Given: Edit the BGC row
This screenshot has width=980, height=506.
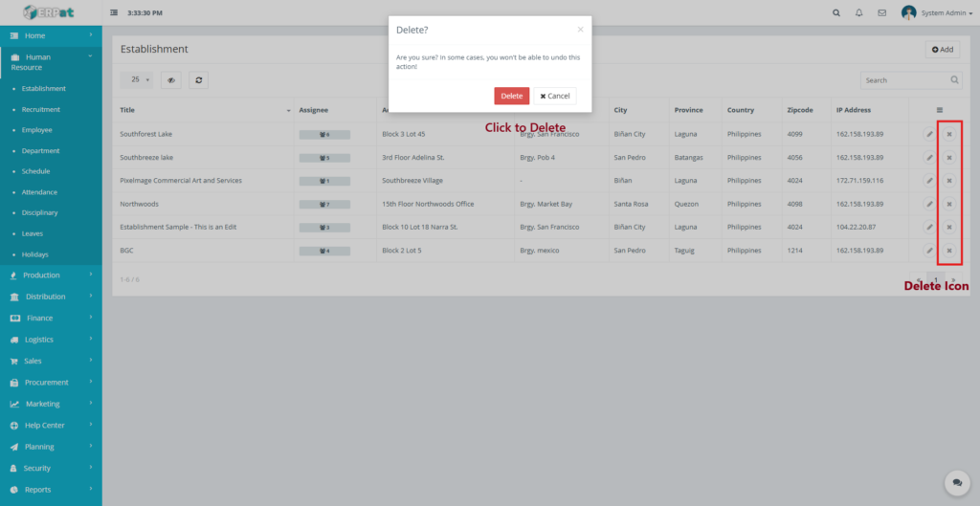Looking at the screenshot, I should (x=930, y=251).
